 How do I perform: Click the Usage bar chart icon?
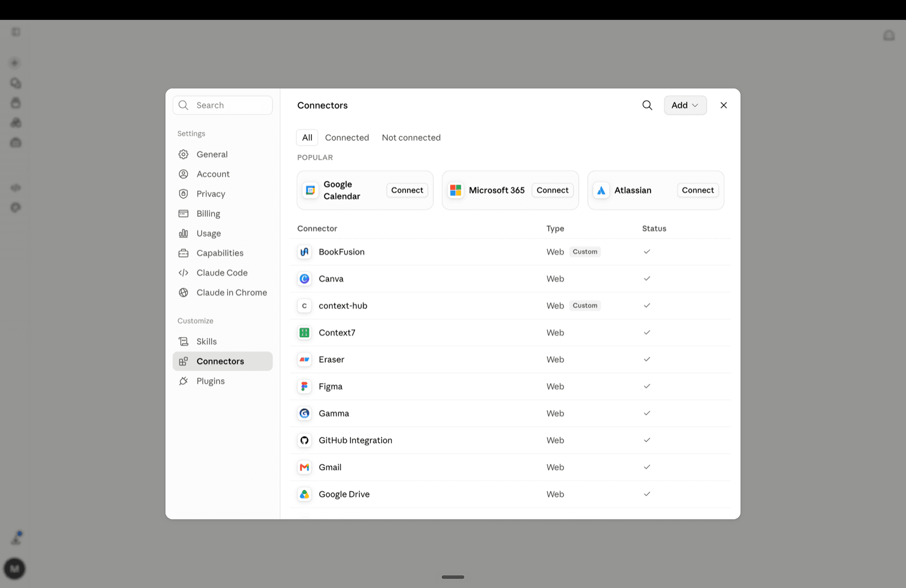tap(183, 233)
